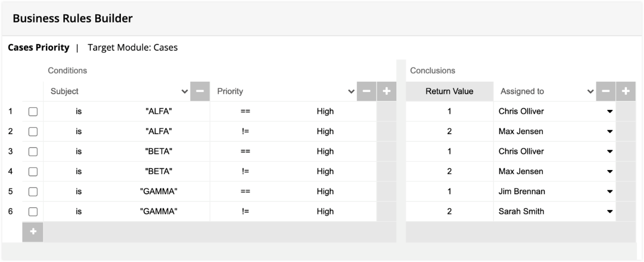
Task: Remove the Assigned to conclusion column
Action: (606, 91)
